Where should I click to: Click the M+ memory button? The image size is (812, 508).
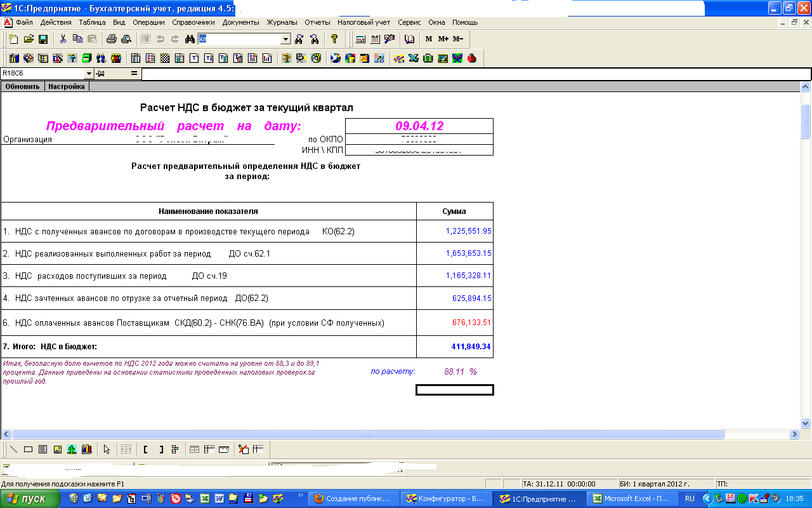[443, 39]
